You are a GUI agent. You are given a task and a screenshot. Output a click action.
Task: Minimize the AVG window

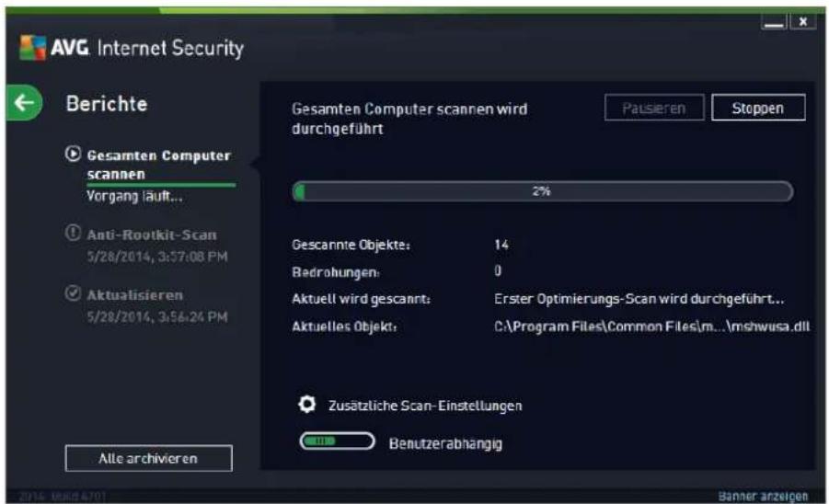click(774, 22)
